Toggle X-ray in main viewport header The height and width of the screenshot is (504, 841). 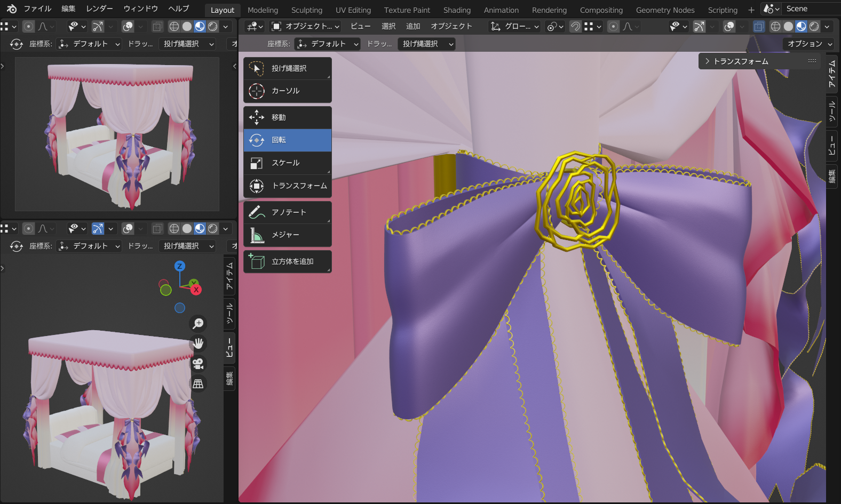pos(758,26)
